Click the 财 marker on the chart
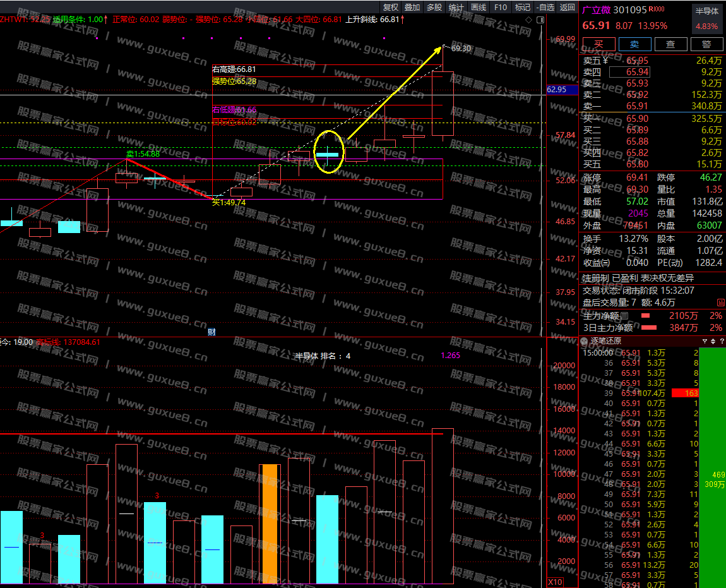 coord(212,332)
